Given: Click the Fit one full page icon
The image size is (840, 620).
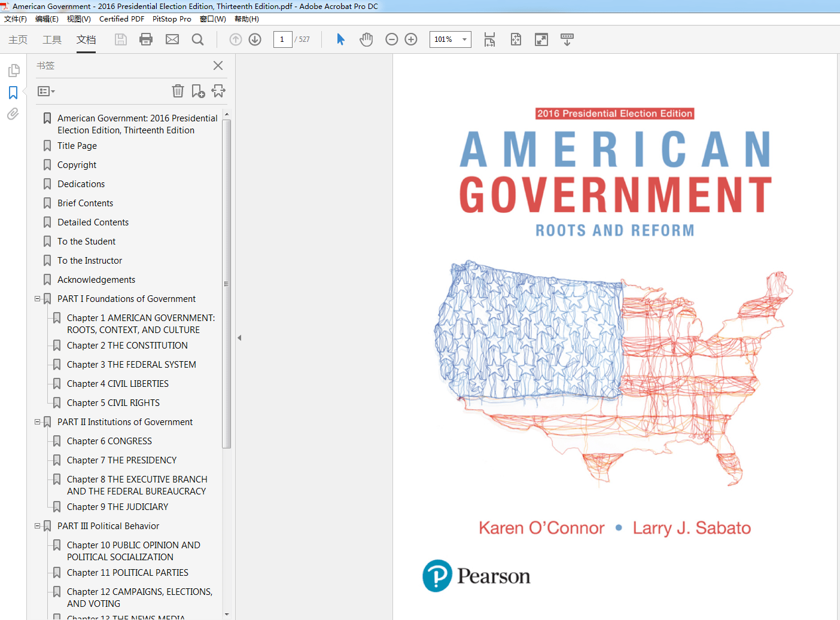Looking at the screenshot, I should (516, 39).
